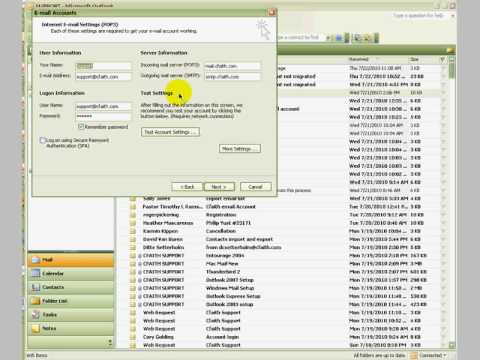Expand the Outlook 2003 setup conversation
This screenshot has height=360, width=480.
pos(140,305)
